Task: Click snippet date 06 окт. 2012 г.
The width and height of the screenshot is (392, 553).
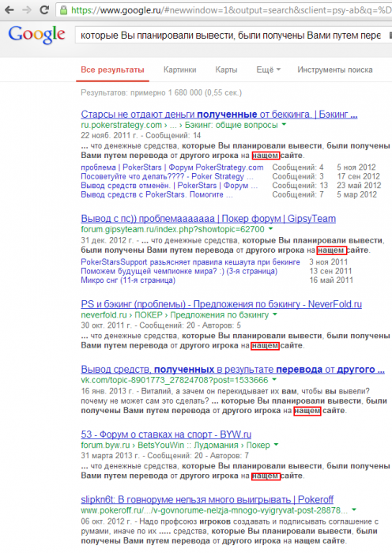Action: pyautogui.click(x=106, y=521)
